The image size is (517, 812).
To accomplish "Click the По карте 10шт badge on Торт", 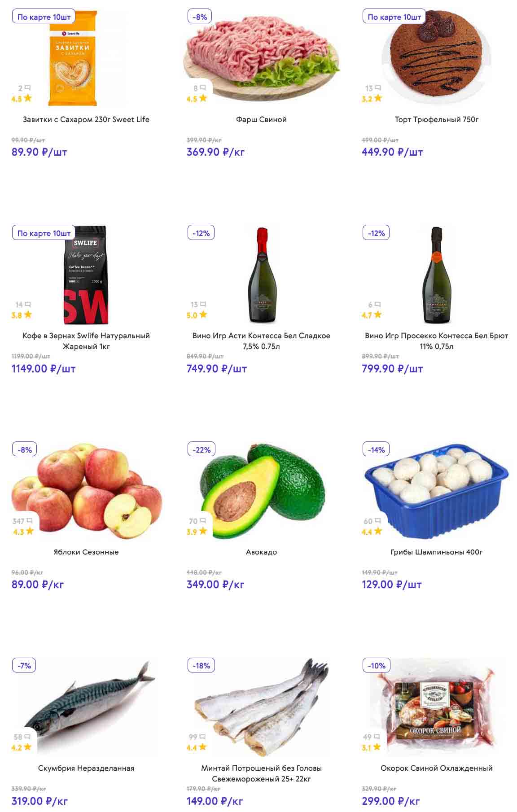I will coord(394,17).
